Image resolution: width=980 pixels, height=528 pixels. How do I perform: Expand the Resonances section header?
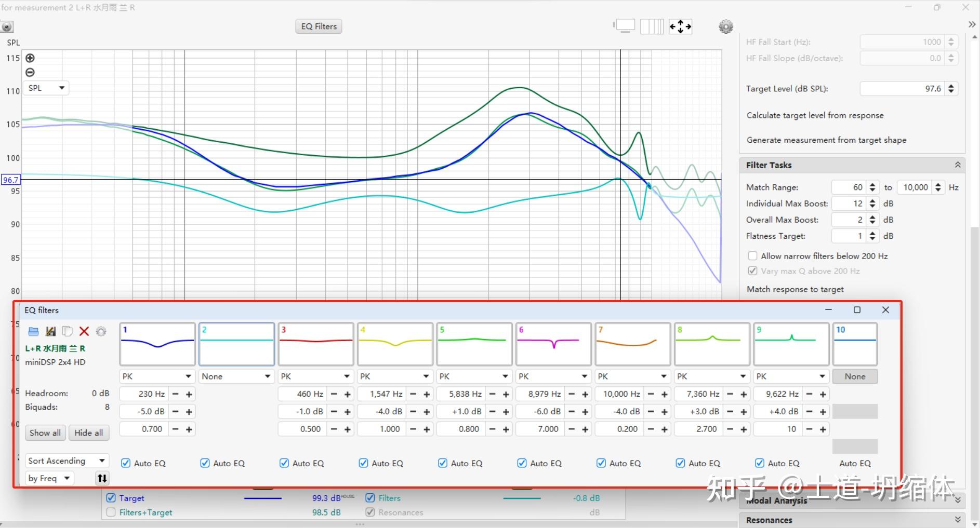tap(957, 520)
